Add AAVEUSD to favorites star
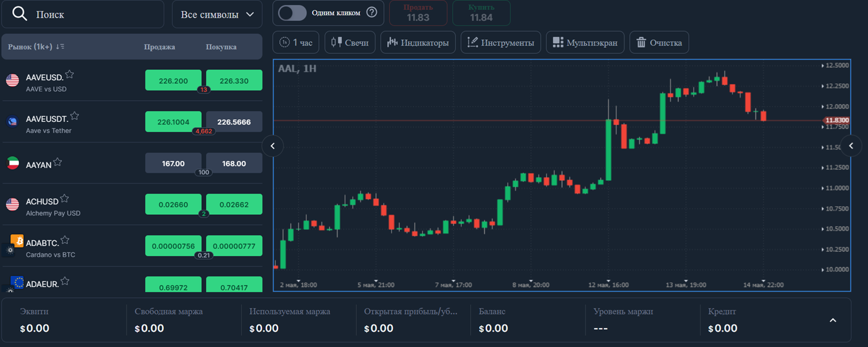This screenshot has height=347, width=868. pyautogui.click(x=69, y=74)
